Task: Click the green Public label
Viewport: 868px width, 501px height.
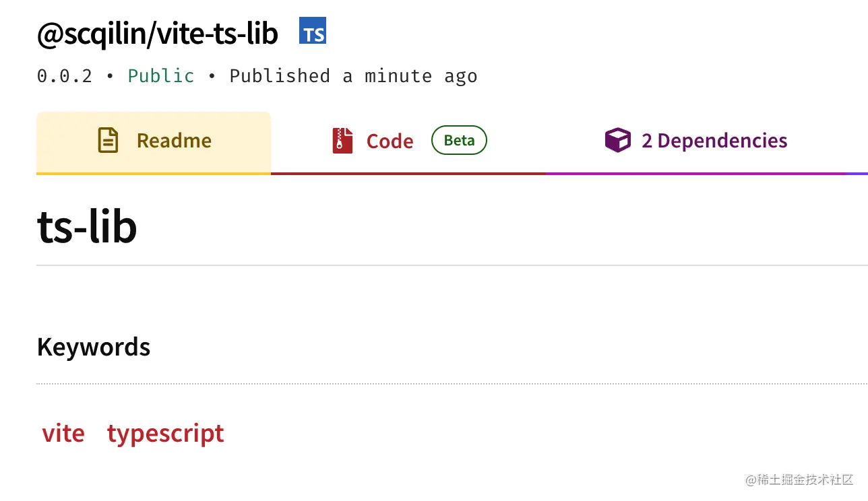Action: point(161,76)
